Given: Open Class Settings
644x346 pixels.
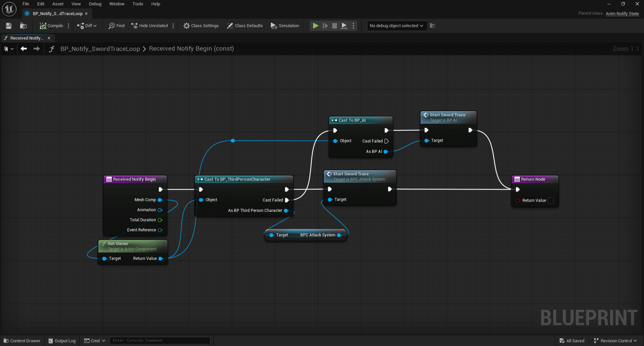Looking at the screenshot, I should [201, 26].
